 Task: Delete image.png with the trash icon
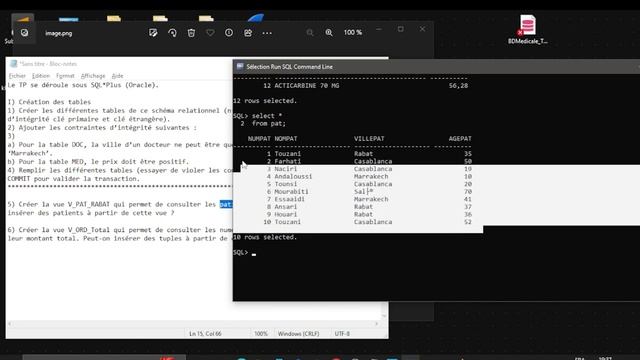click(x=191, y=33)
